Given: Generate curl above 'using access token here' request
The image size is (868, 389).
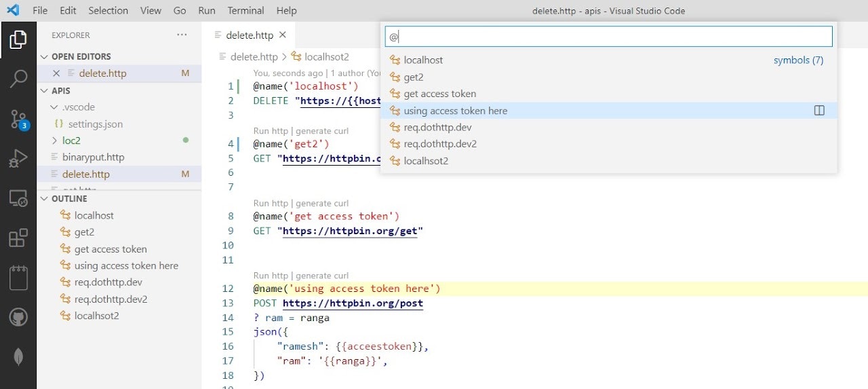Looking at the screenshot, I should 322,276.
